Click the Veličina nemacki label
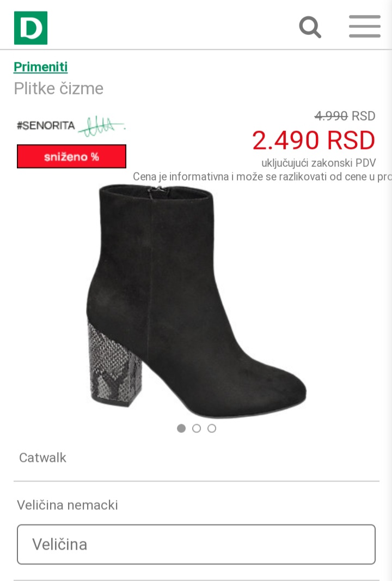The height and width of the screenshot is (581, 392). coord(68,505)
